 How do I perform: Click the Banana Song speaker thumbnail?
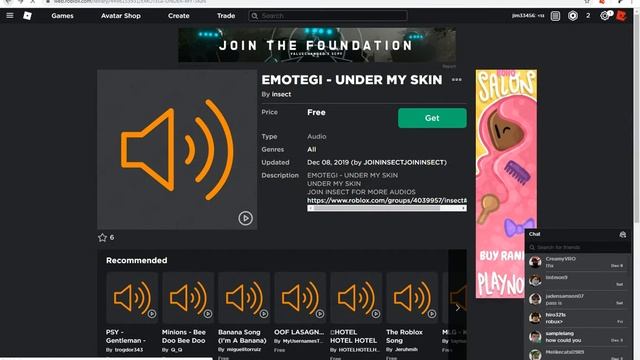tap(244, 298)
